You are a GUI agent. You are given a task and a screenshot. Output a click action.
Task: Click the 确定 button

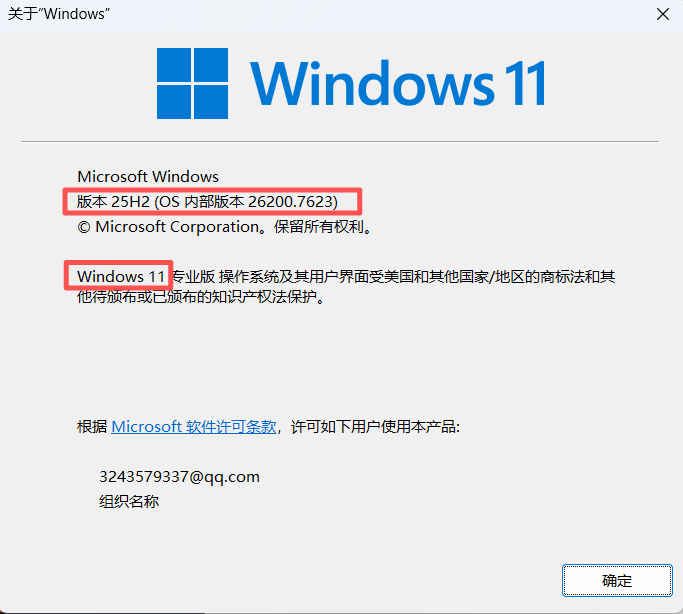pos(617,580)
